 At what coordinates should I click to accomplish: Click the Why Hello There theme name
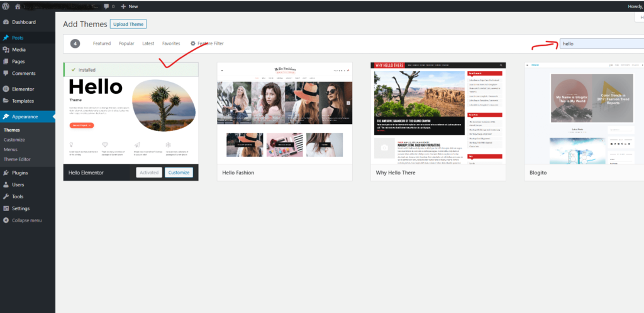click(396, 173)
